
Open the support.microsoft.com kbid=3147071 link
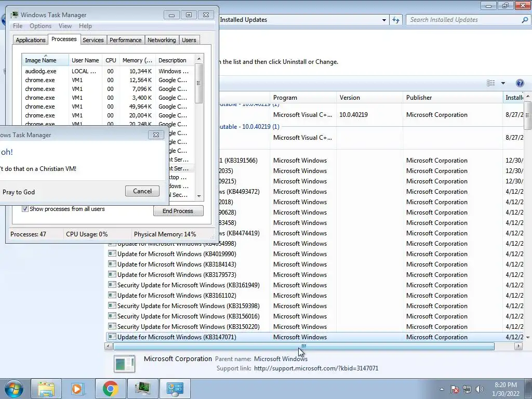316,368
